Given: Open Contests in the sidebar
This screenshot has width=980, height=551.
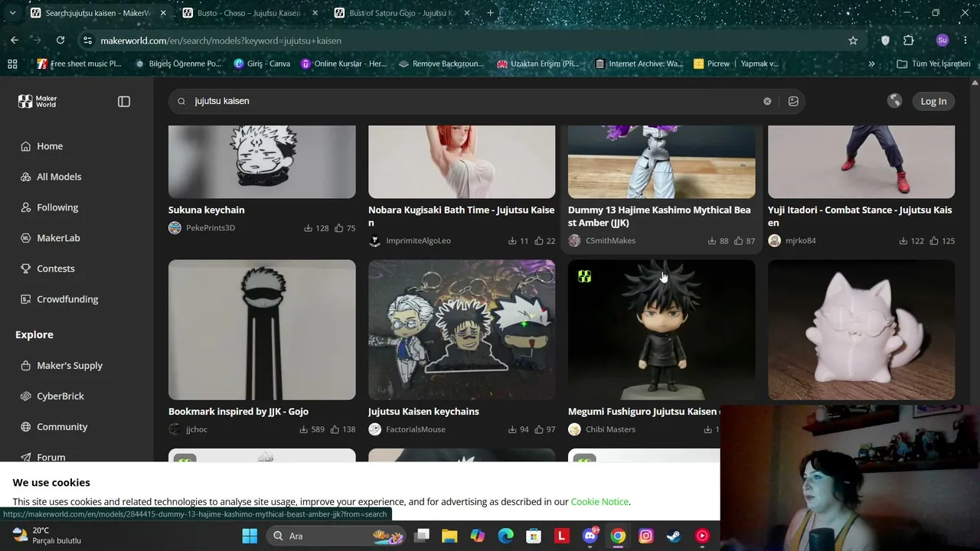Looking at the screenshot, I should point(56,269).
